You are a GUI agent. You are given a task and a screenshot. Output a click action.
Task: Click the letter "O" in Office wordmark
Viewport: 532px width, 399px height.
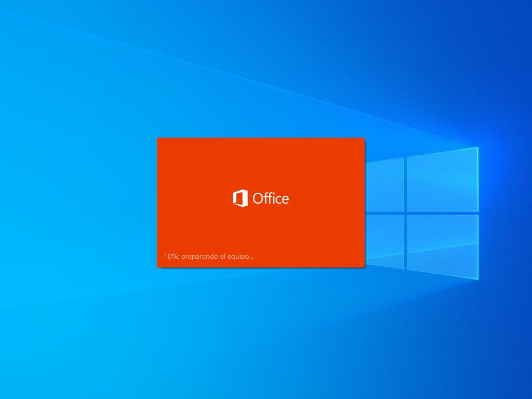[258, 198]
